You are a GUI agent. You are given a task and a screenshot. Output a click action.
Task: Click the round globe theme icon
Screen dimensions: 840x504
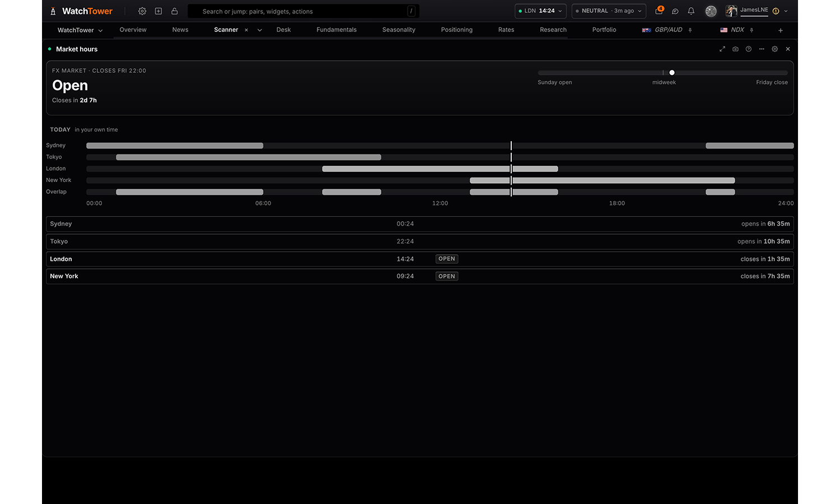711,11
